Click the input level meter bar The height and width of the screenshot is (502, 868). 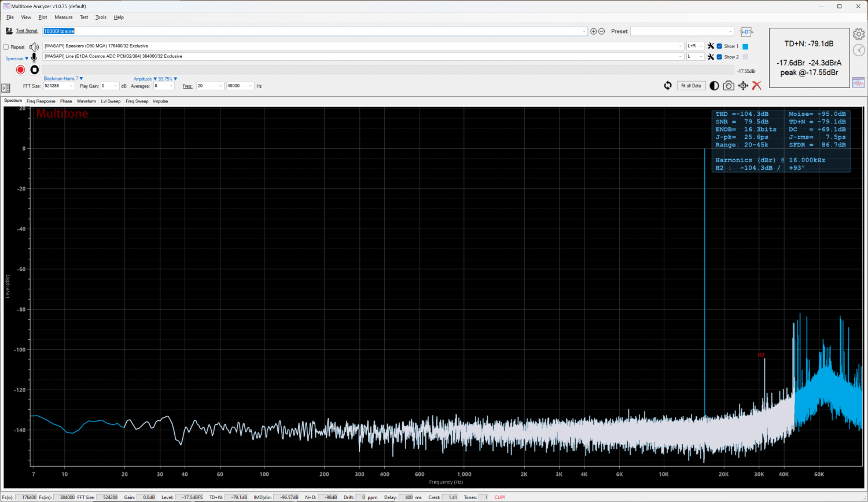click(x=388, y=70)
